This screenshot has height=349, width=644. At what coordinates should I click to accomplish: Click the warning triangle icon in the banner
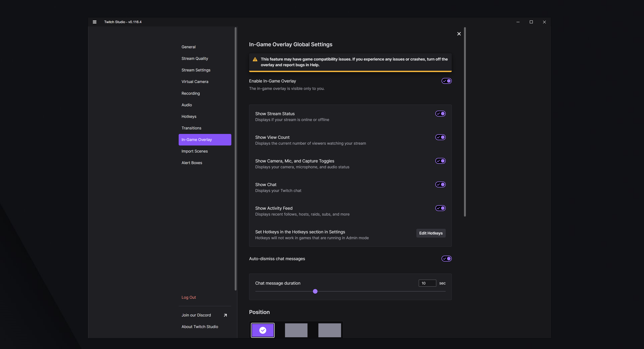point(255,59)
